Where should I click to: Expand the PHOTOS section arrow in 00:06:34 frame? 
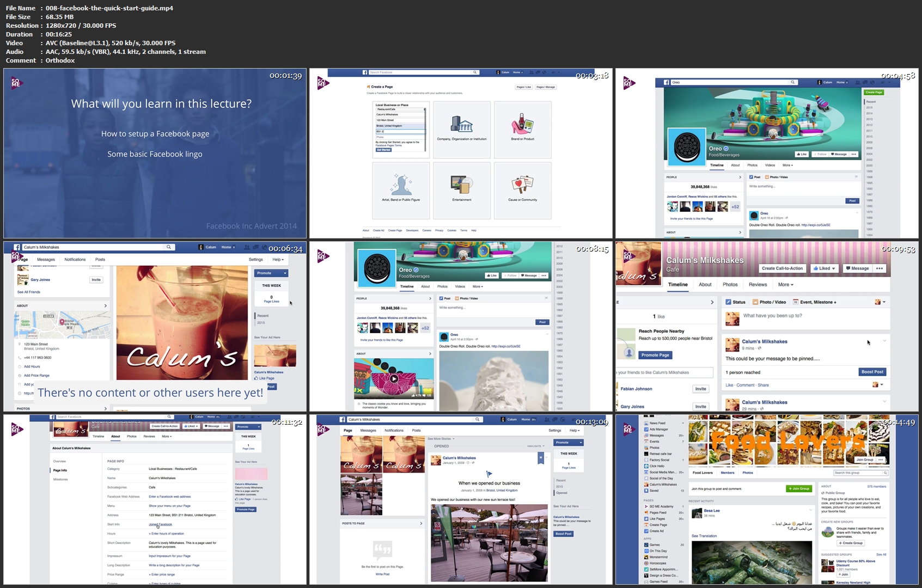[x=106, y=408]
